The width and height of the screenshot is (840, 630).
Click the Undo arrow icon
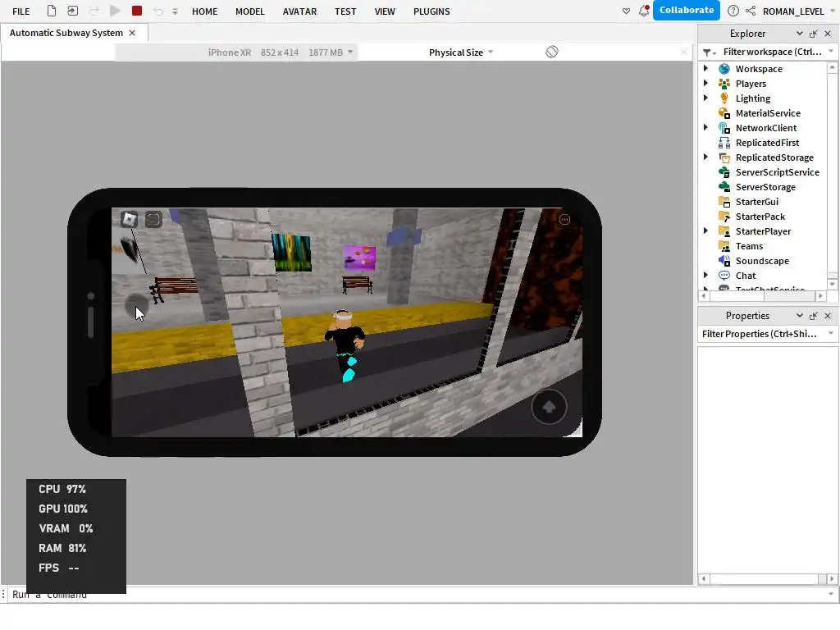pyautogui.click(x=157, y=11)
